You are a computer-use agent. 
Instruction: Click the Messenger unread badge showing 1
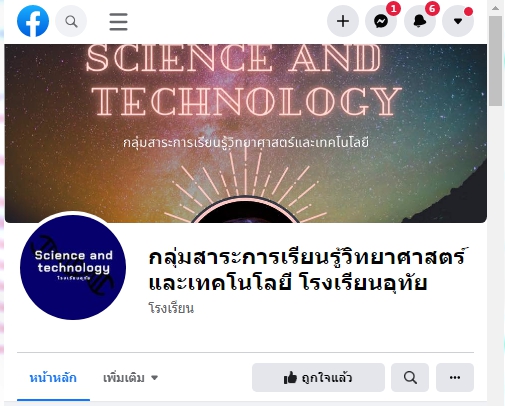pos(393,9)
